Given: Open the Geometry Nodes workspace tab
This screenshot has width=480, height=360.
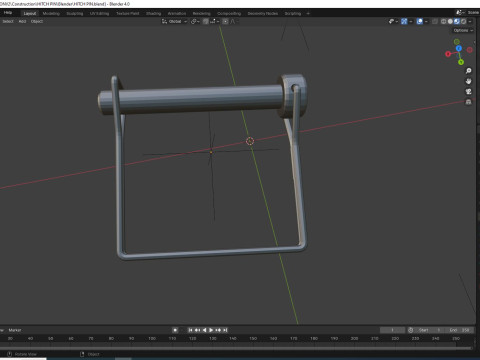Looking at the screenshot, I should point(263,13).
